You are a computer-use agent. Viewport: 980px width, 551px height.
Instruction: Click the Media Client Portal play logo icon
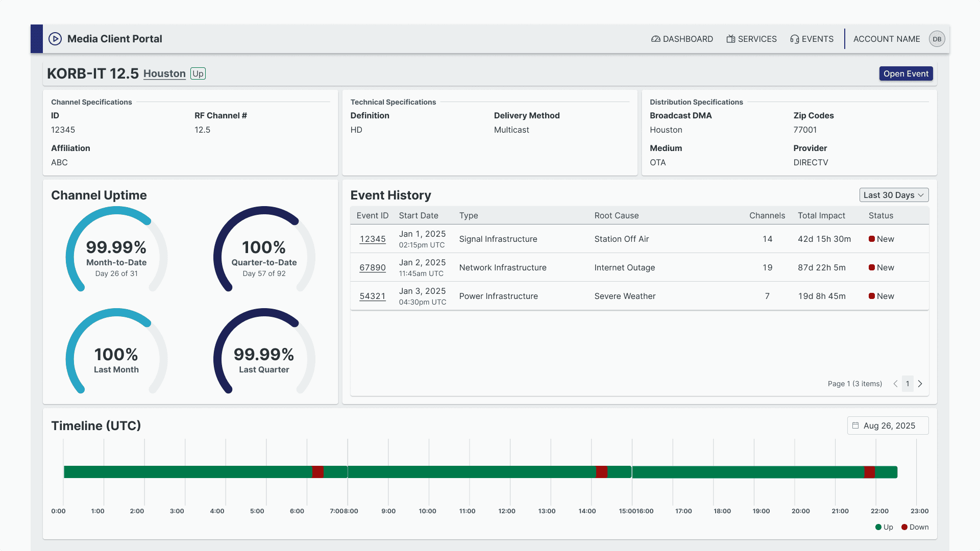(55, 39)
